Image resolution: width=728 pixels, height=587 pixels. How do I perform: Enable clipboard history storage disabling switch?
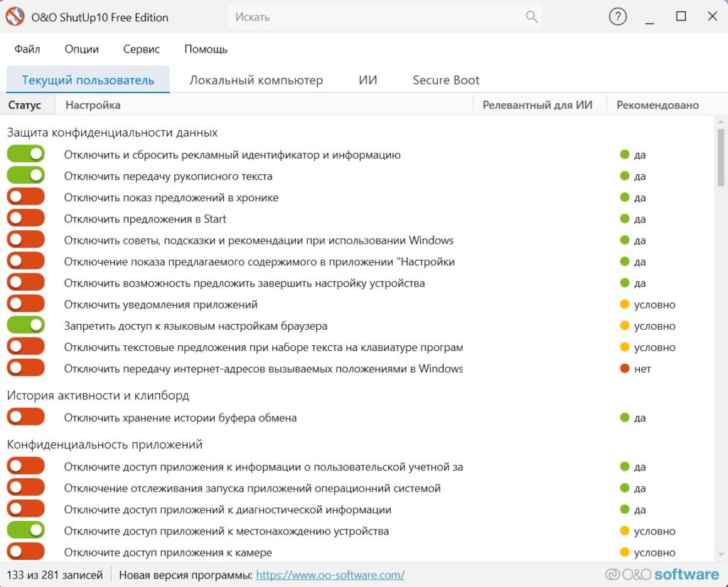point(26,416)
